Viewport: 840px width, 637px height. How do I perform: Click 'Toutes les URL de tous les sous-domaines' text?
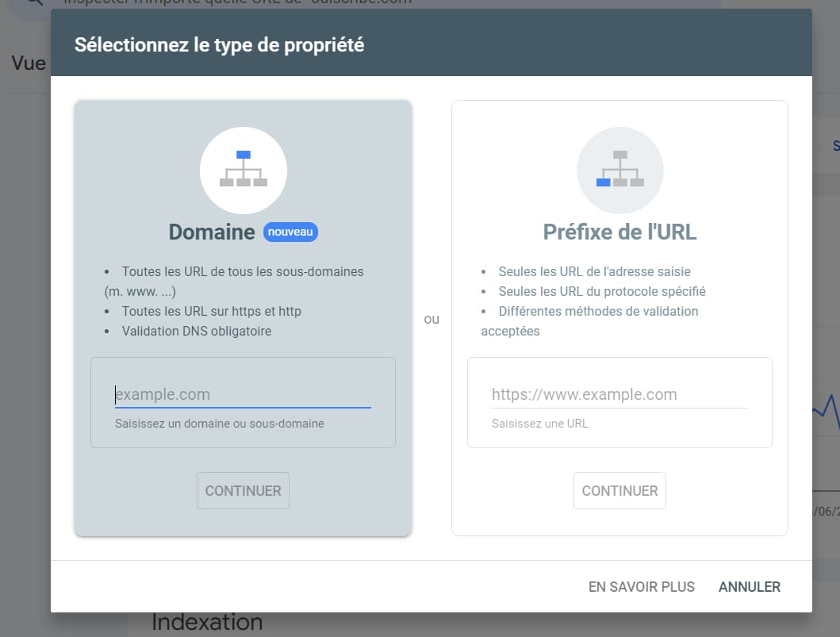(x=243, y=271)
